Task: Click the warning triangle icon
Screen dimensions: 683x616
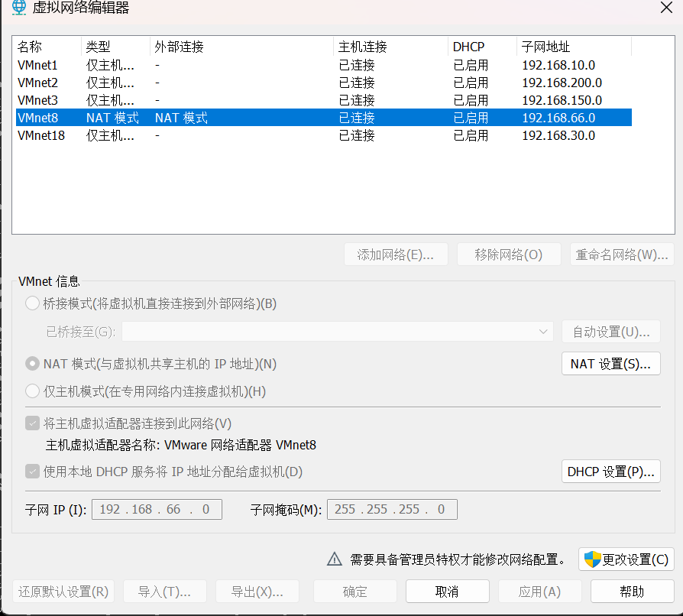Action: tap(334, 559)
